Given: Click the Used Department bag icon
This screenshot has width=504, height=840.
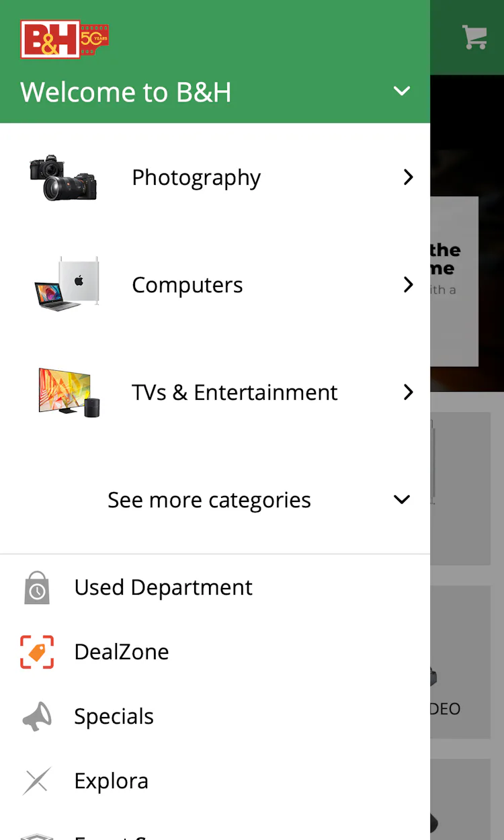Looking at the screenshot, I should tap(37, 587).
